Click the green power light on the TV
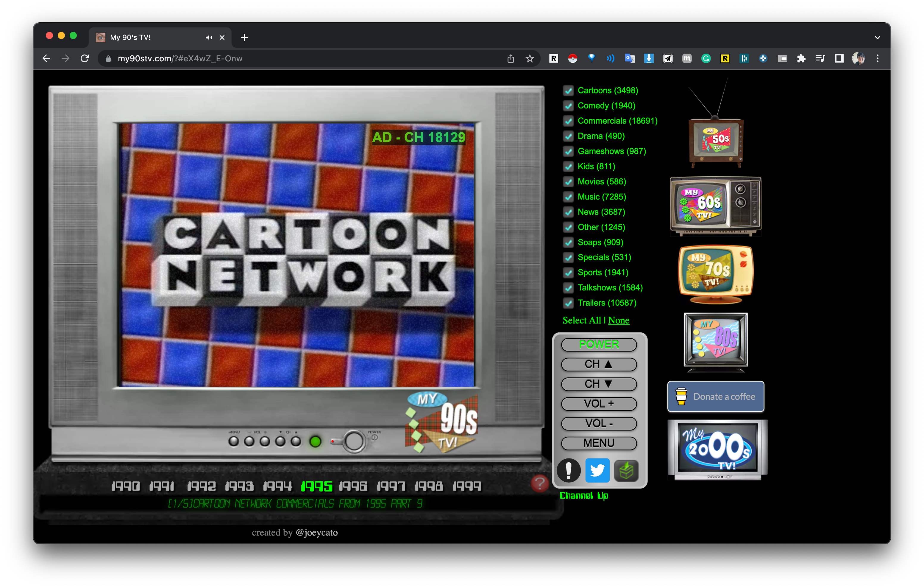This screenshot has width=924, height=588. click(x=316, y=441)
